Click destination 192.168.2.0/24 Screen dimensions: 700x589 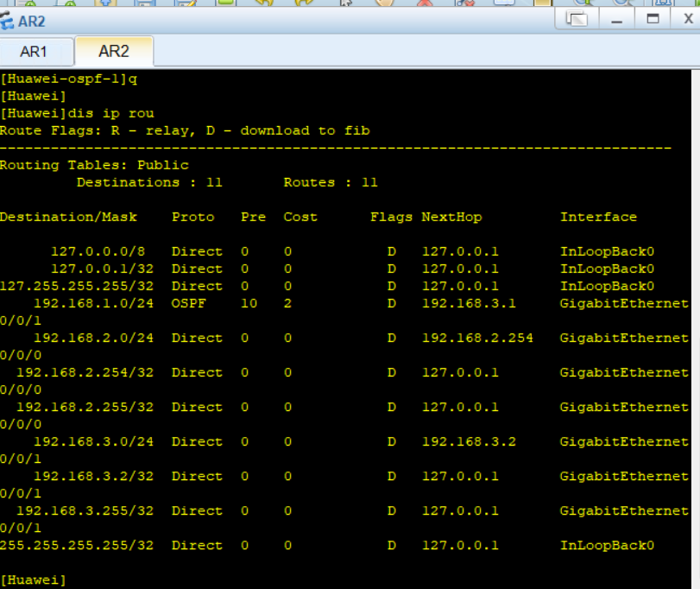(x=94, y=338)
